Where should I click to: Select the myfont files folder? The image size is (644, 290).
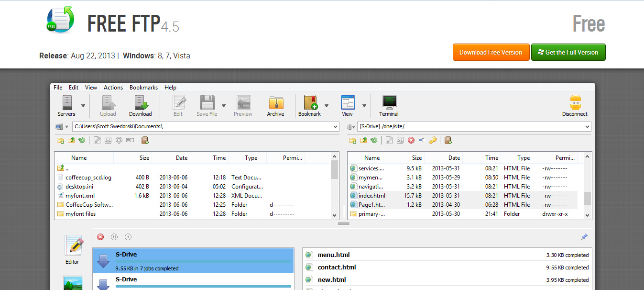click(x=80, y=214)
